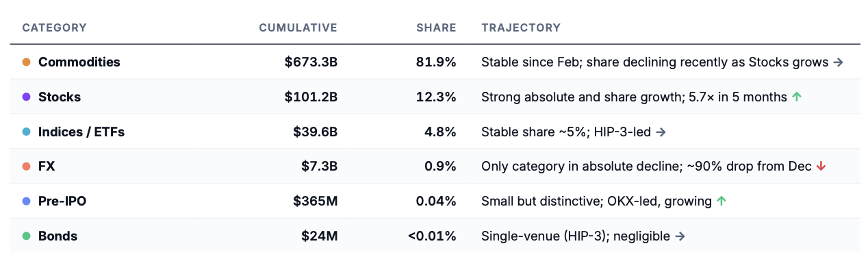
Task: Sort by the CATEGORY column header
Action: 55,28
